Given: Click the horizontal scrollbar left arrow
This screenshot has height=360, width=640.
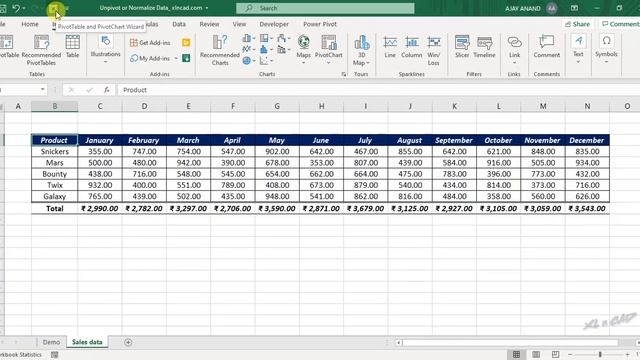Looking at the screenshot, I should click(x=398, y=342).
